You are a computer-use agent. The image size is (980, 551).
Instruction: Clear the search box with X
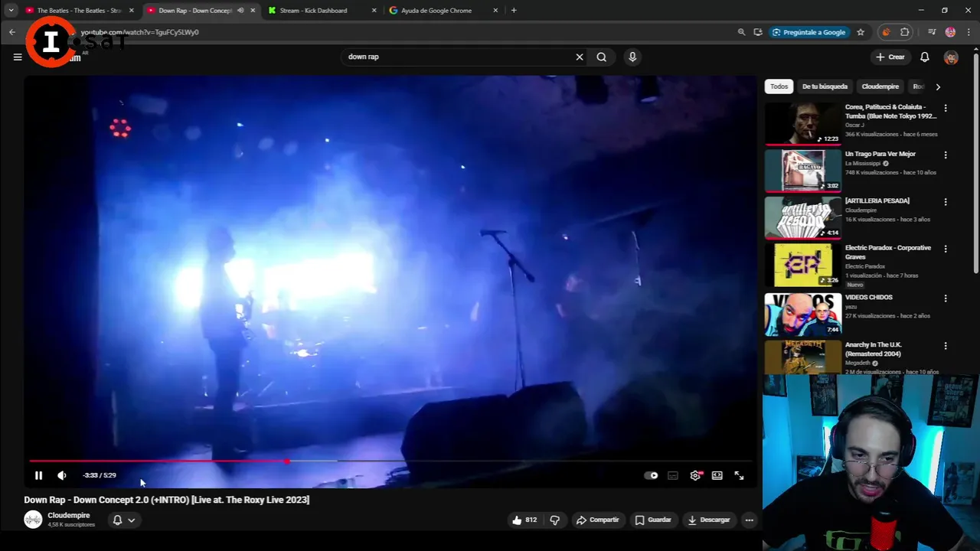point(580,57)
